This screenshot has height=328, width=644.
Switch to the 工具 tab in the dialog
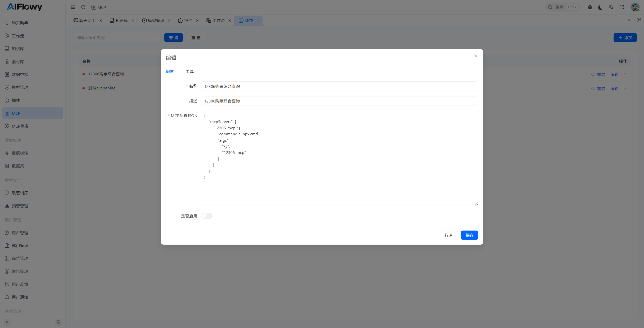coord(190,72)
